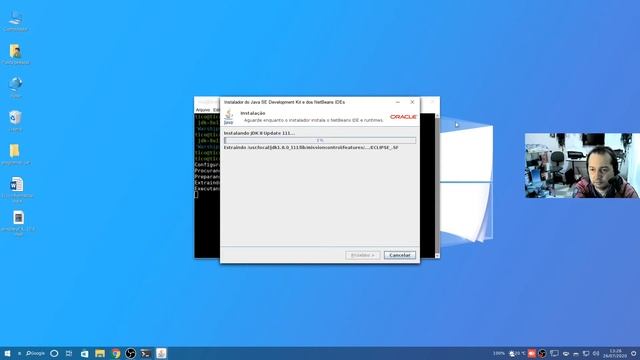Open the Word document desktop icon
The width and height of the screenshot is (640, 360).
pyautogui.click(x=17, y=189)
